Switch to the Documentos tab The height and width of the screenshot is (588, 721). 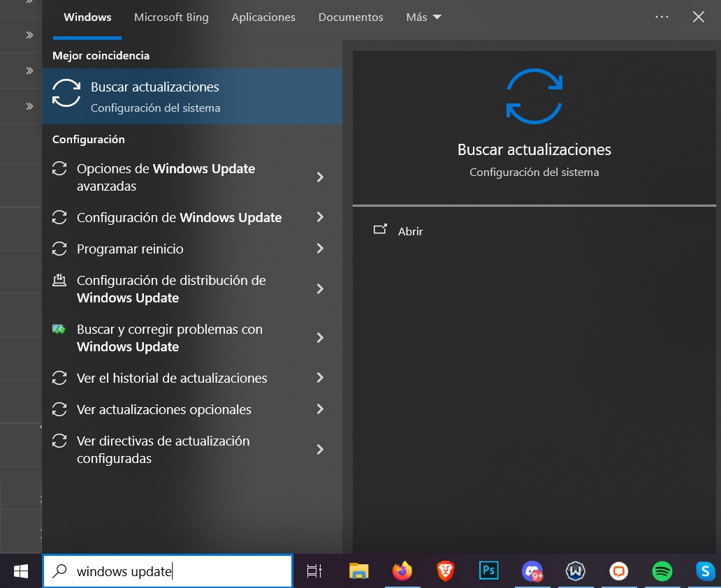(351, 17)
